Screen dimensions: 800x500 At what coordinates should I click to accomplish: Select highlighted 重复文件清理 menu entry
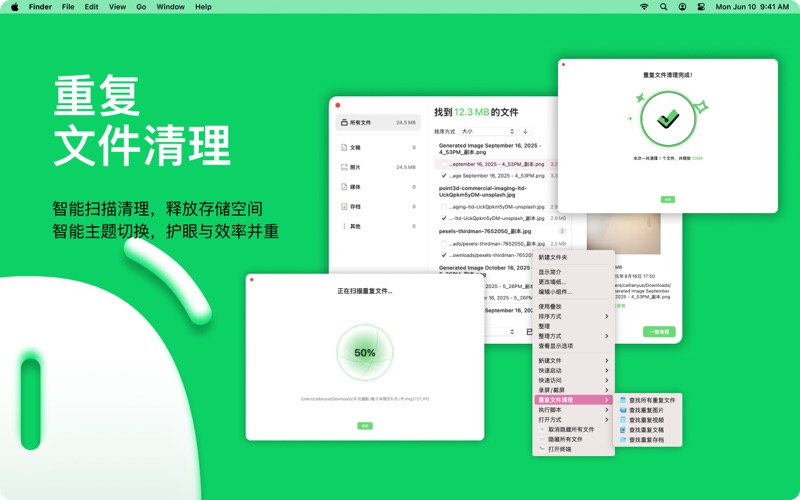pos(573,400)
